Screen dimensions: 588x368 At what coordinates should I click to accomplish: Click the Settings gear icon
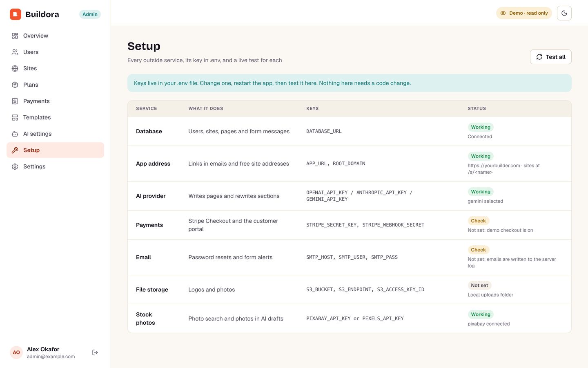tap(15, 166)
